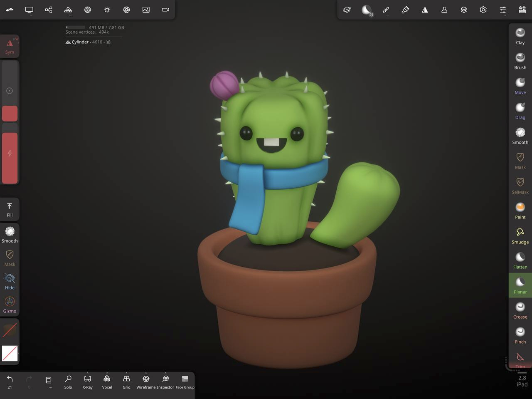This screenshot has height=399, width=532.
Task: Activate the Pinch tool
Action: click(x=520, y=335)
